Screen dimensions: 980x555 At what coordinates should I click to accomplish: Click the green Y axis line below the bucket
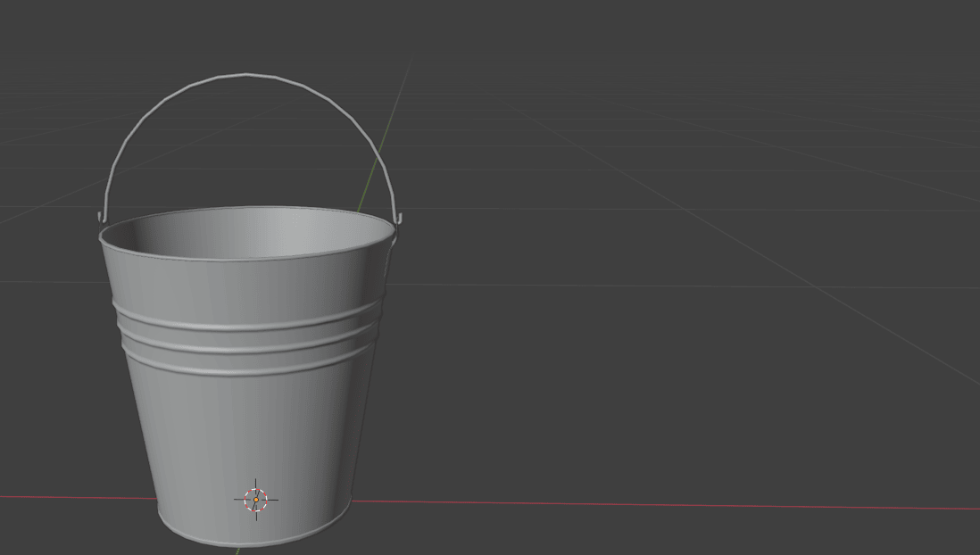[x=237, y=551]
